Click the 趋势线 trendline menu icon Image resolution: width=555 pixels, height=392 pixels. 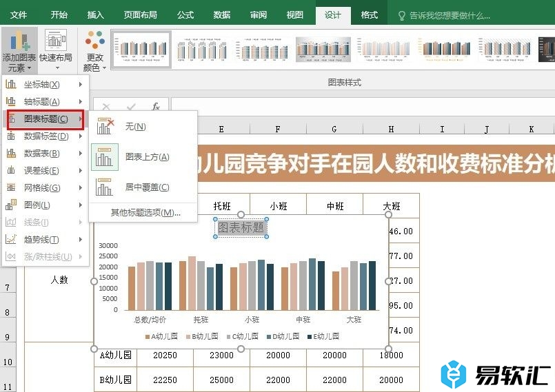click(11, 240)
